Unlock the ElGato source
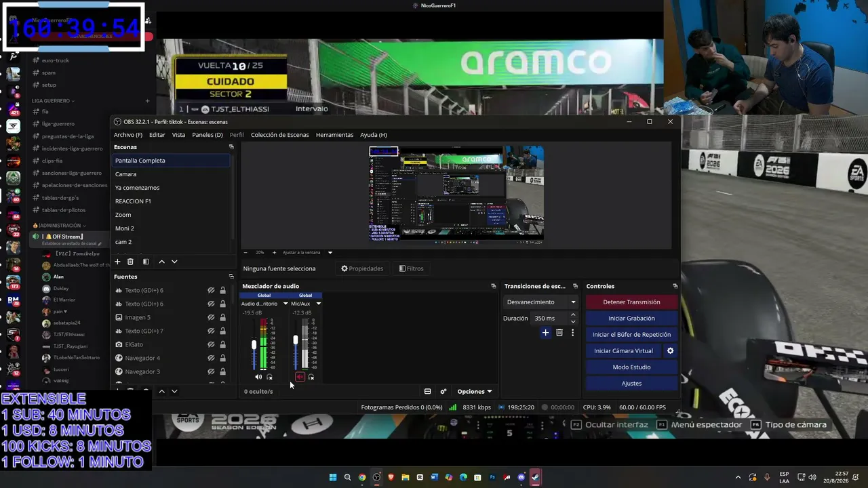868x488 pixels. click(222, 344)
